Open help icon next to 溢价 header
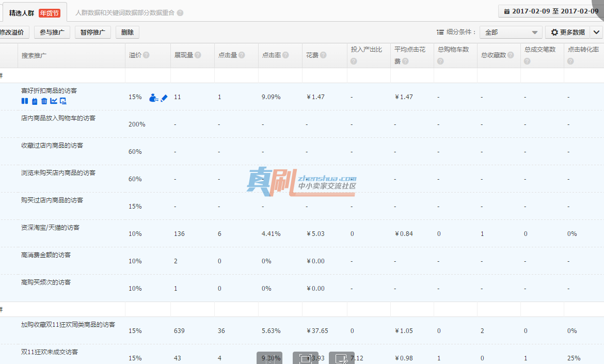 (x=147, y=55)
